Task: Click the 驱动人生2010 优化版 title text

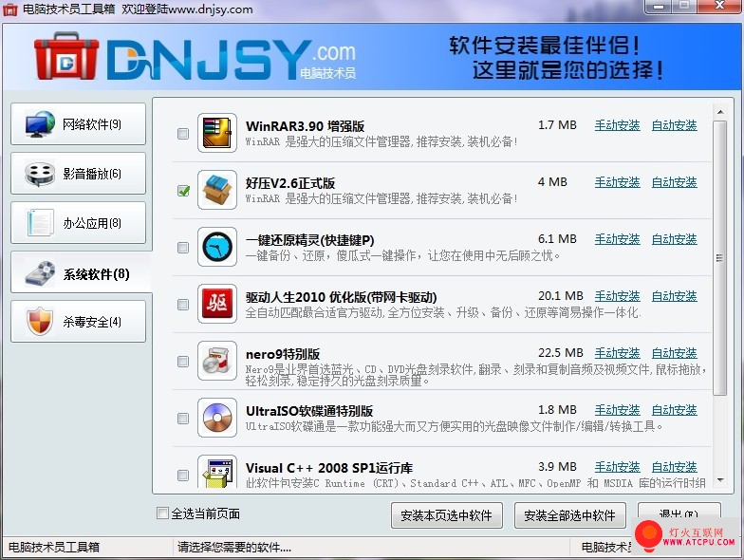Action: (342, 297)
